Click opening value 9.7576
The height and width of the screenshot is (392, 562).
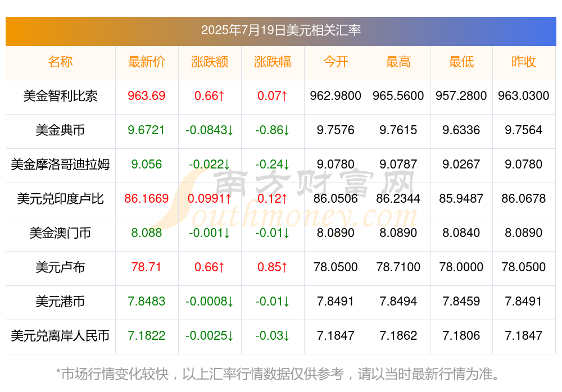[x=336, y=130]
